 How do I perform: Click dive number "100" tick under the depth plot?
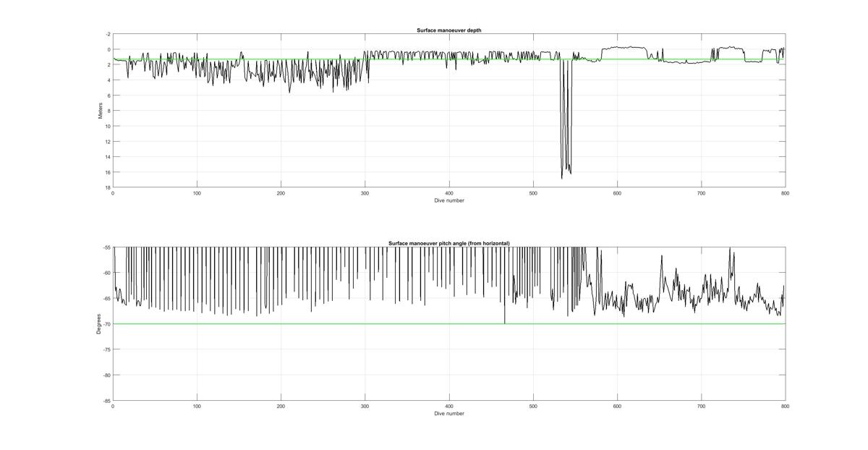pos(197,193)
